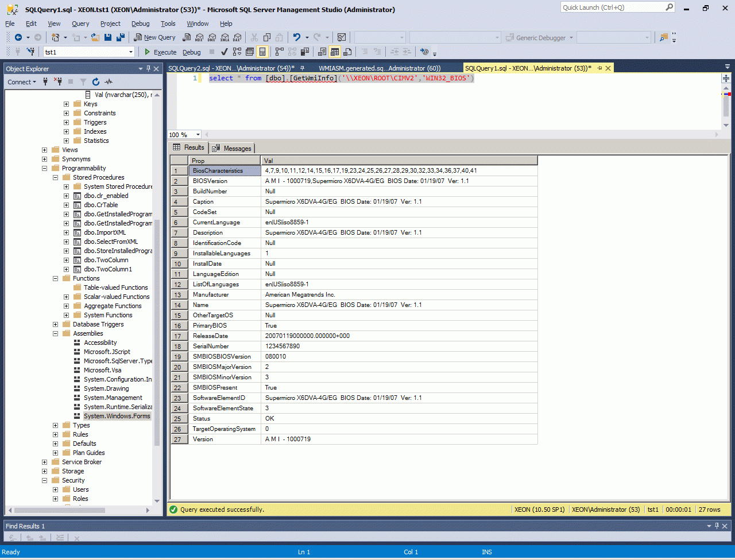The image size is (735, 560).
Task: Click the Execute button
Action: point(160,52)
